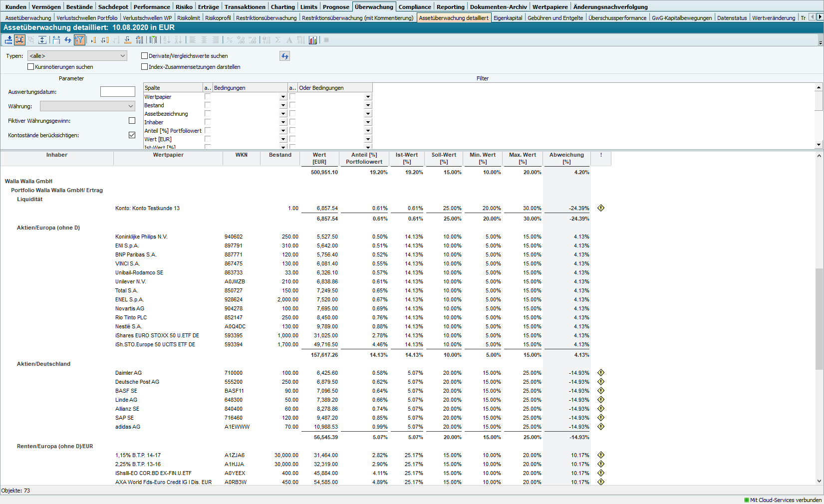Click the filter funnel toolbar icon
Screen dimensions: 824x504
(x=79, y=40)
